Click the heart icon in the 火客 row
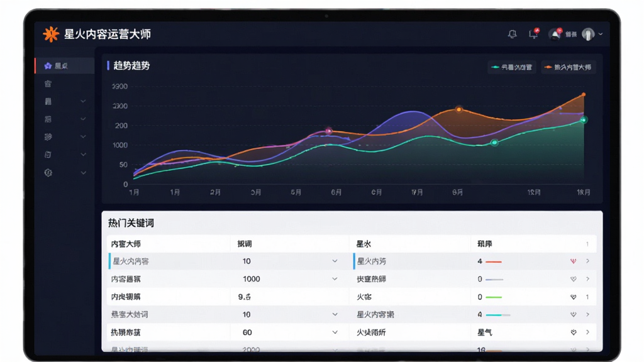The width and height of the screenshot is (644, 362). pos(574,297)
